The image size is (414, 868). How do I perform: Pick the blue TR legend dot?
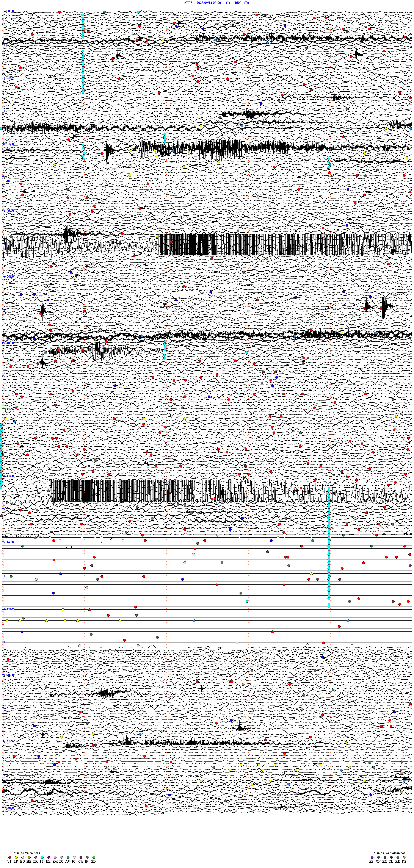pyautogui.click(x=35, y=857)
